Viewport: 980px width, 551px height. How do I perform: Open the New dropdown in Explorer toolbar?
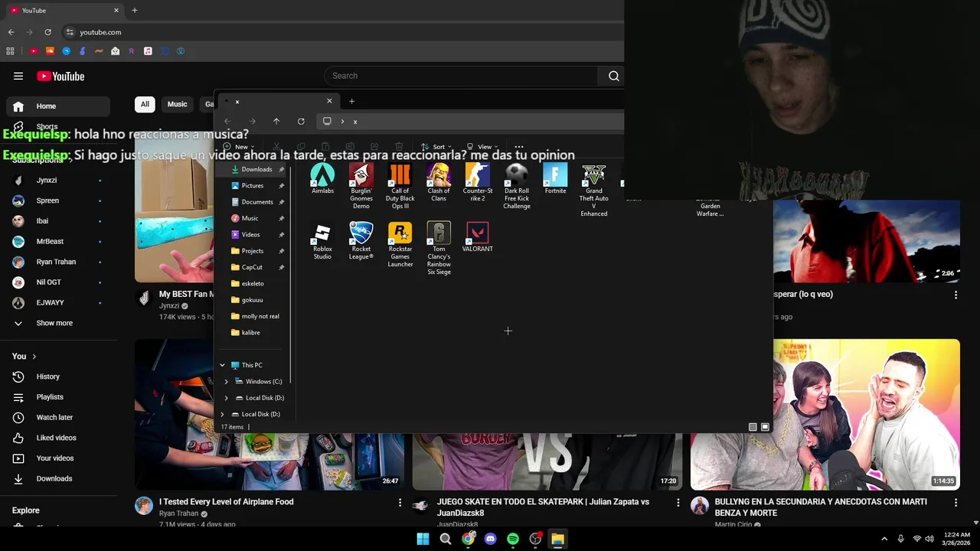(240, 146)
